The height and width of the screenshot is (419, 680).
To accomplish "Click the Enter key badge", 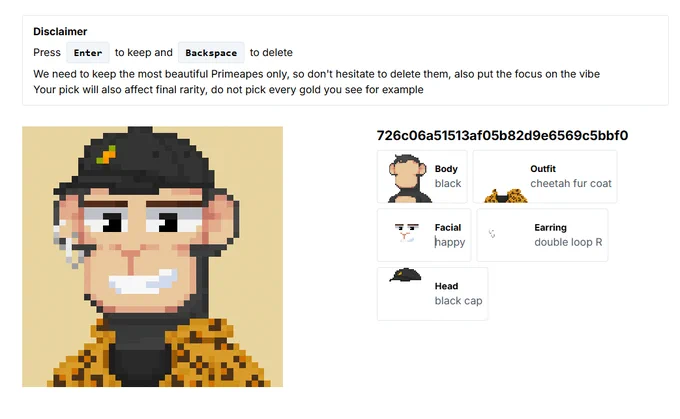I will pos(88,52).
